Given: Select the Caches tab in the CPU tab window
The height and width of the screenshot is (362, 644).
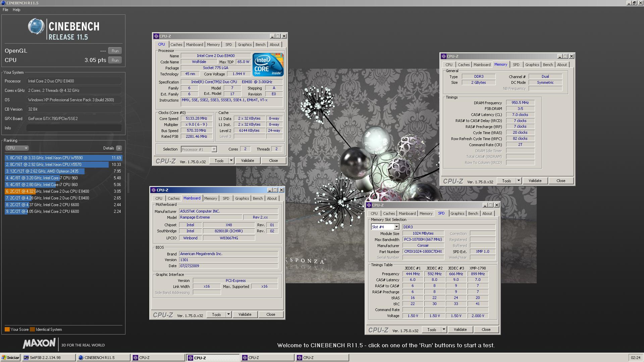Looking at the screenshot, I should 176,45.
